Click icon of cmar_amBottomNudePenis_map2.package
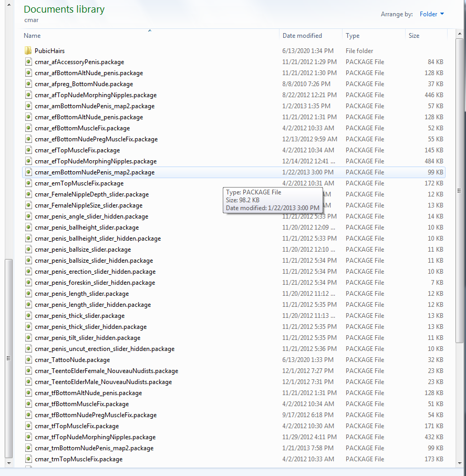466x476 pixels. 28,106
